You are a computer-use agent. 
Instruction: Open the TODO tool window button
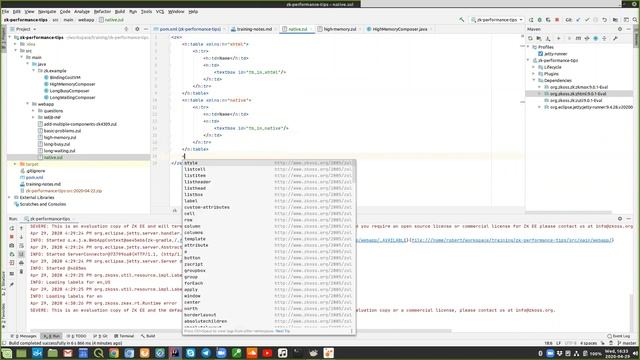pyautogui.click(x=76, y=336)
